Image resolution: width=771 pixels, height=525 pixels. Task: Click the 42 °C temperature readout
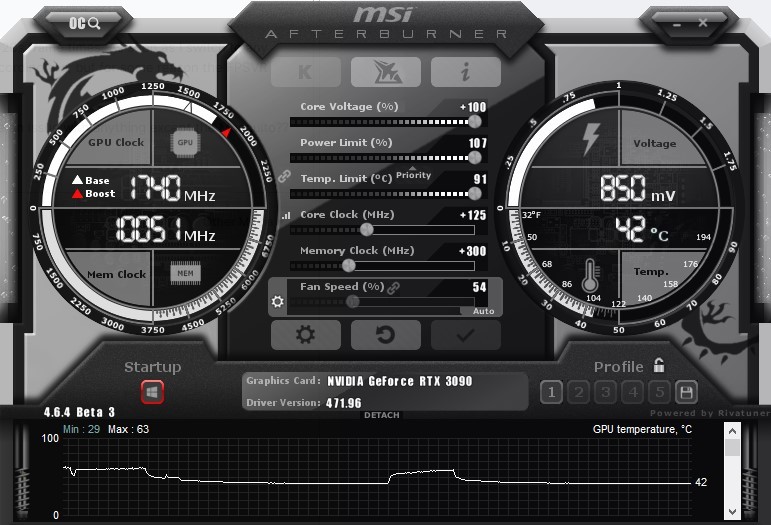pos(642,230)
